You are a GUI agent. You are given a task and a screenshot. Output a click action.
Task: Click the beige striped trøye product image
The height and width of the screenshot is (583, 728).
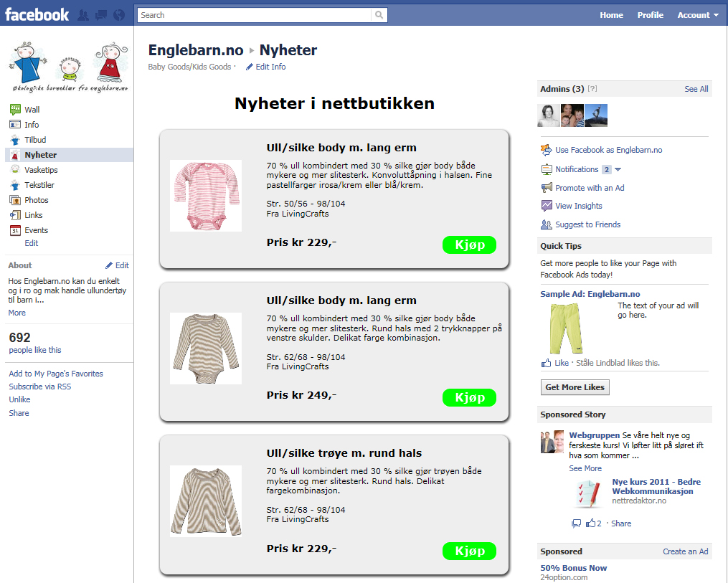coord(206,501)
